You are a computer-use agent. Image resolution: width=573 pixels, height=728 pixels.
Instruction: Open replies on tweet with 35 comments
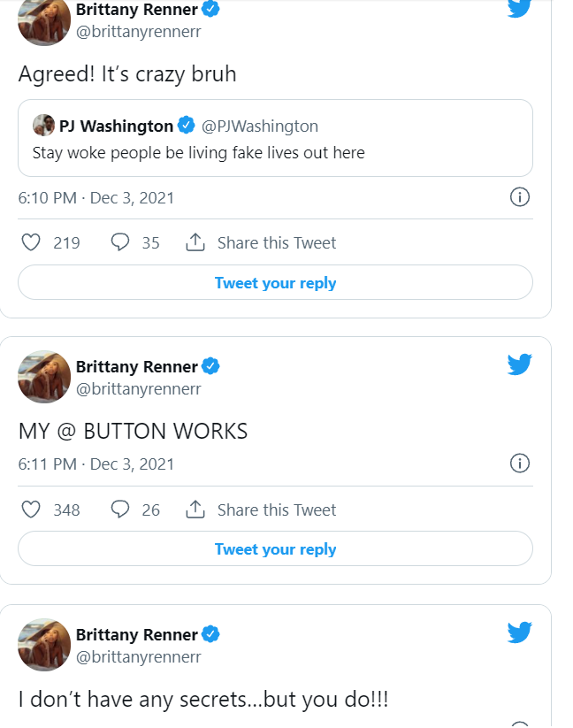point(120,242)
